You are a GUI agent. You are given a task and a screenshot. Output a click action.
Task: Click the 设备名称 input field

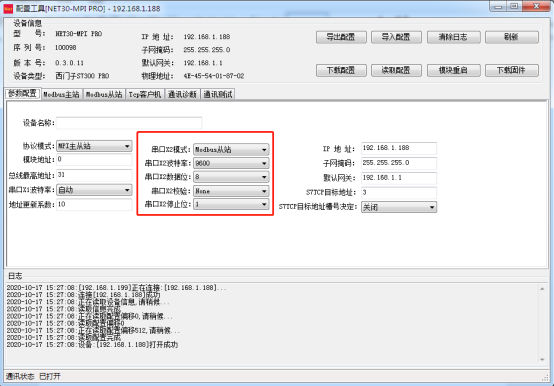(x=129, y=123)
